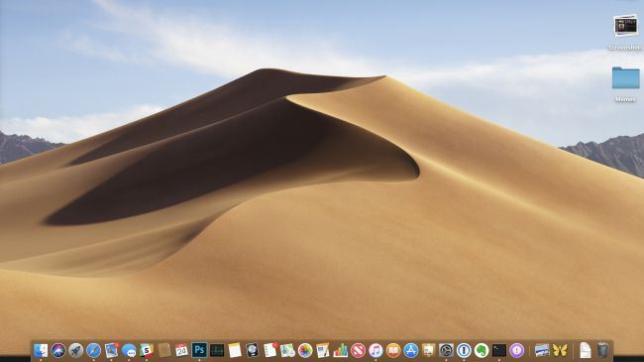The image size is (644, 362).
Task: Select the Screenshots stack on desktop
Action: [626, 27]
